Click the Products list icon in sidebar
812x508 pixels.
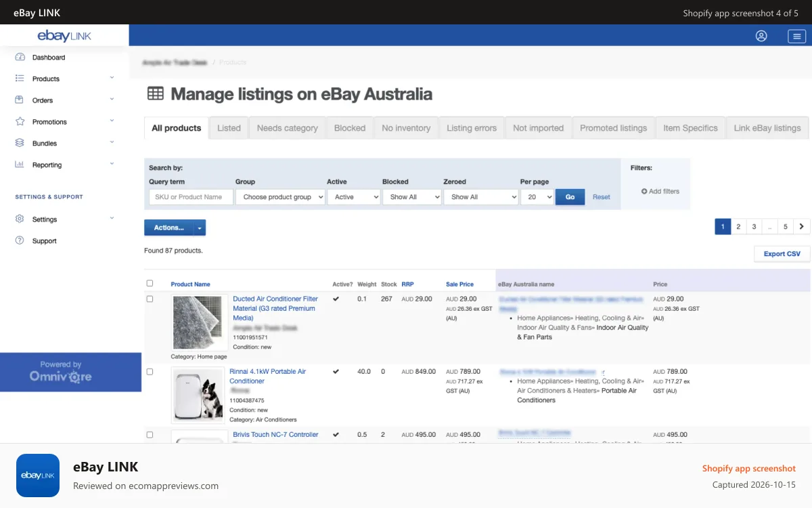tap(20, 79)
